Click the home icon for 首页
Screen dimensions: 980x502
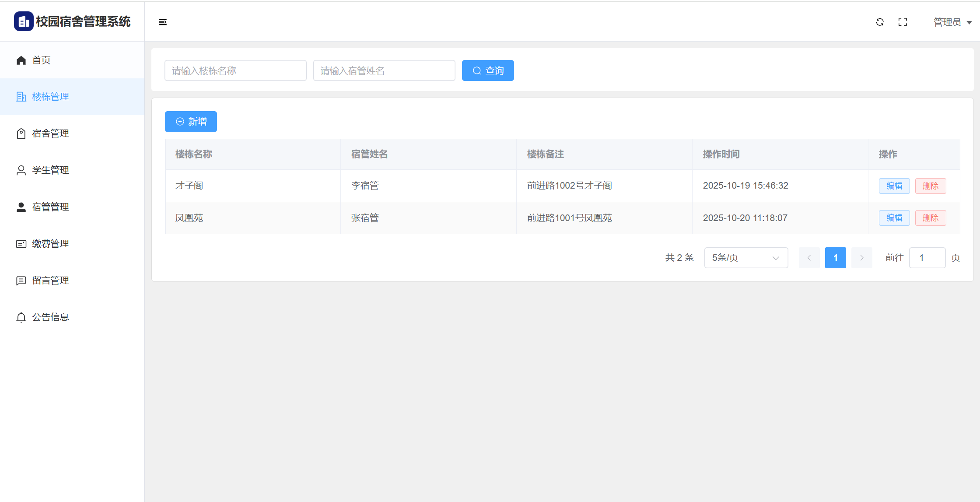pyautogui.click(x=21, y=60)
